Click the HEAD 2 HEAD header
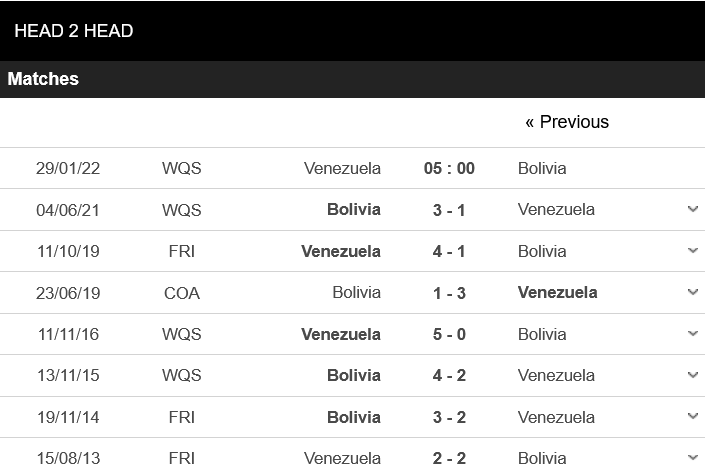The image size is (705, 476). pyautogui.click(x=74, y=31)
